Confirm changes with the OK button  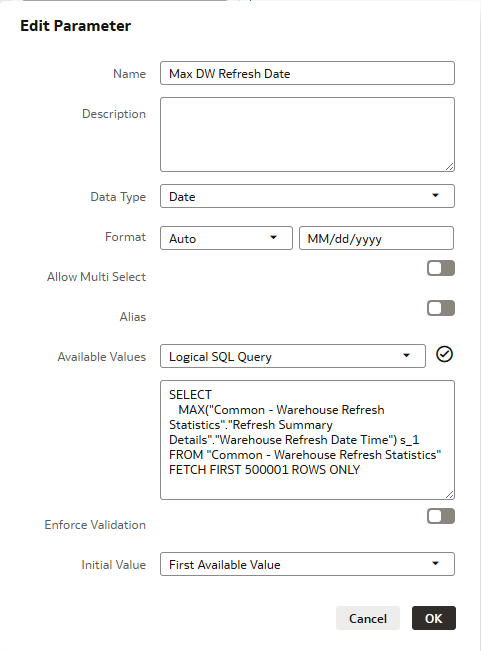(434, 618)
